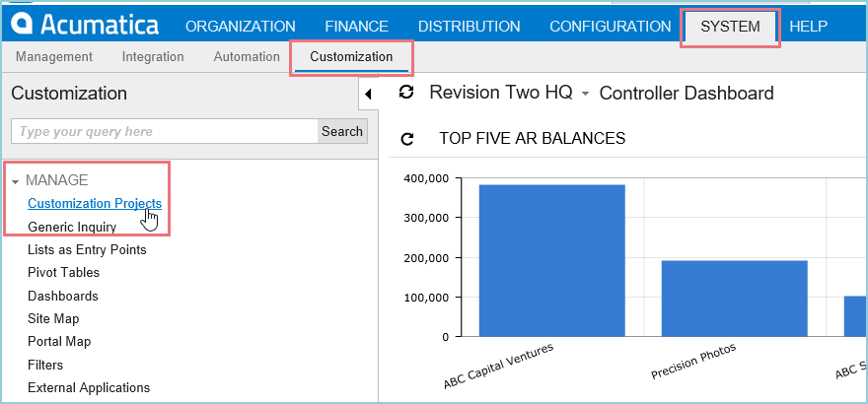The image size is (868, 404).
Task: Open Dashboards in the MANAGE list
Action: [x=63, y=297]
